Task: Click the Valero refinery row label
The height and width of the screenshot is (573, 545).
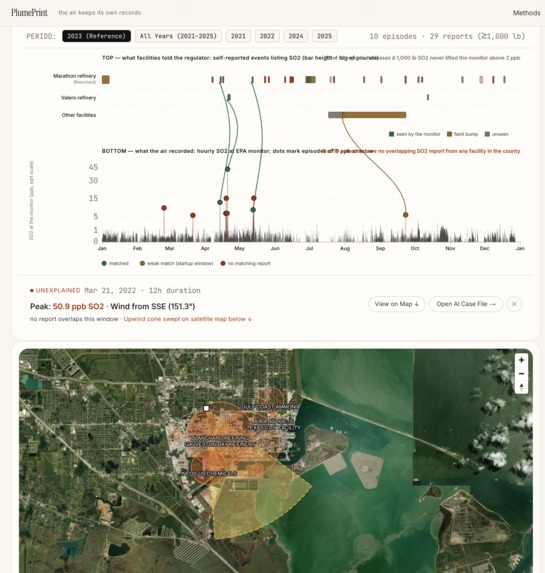Action: (79, 98)
